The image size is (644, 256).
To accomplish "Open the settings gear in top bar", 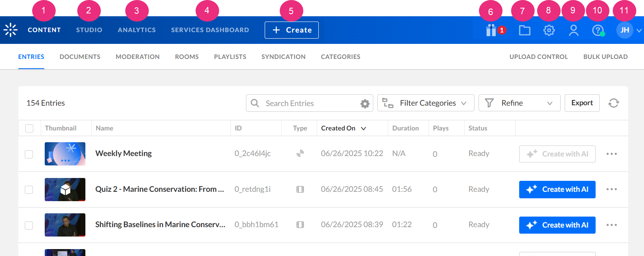I will [x=549, y=30].
